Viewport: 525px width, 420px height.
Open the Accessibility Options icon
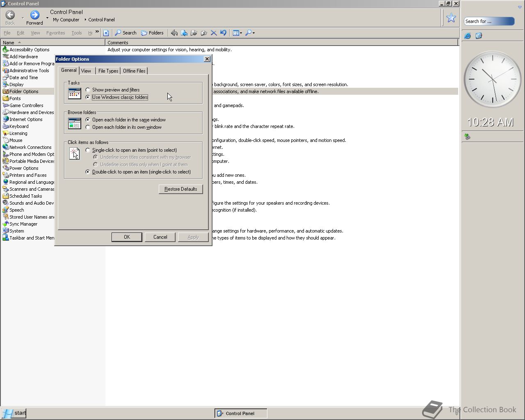coord(6,50)
